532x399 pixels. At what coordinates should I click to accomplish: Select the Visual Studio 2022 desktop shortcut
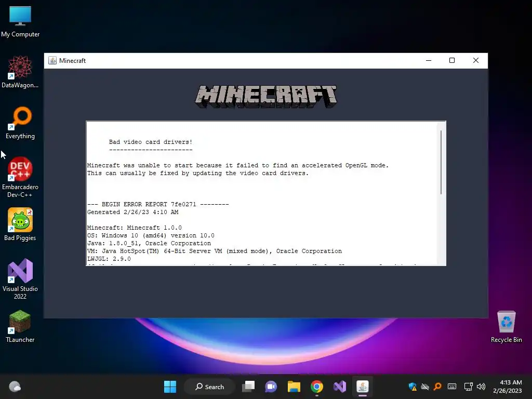pos(20,279)
